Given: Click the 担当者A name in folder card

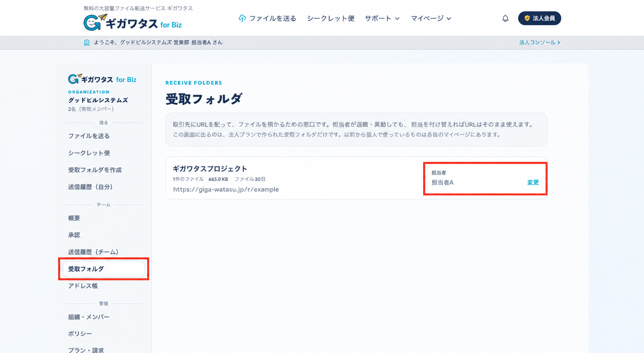Looking at the screenshot, I should 442,182.
